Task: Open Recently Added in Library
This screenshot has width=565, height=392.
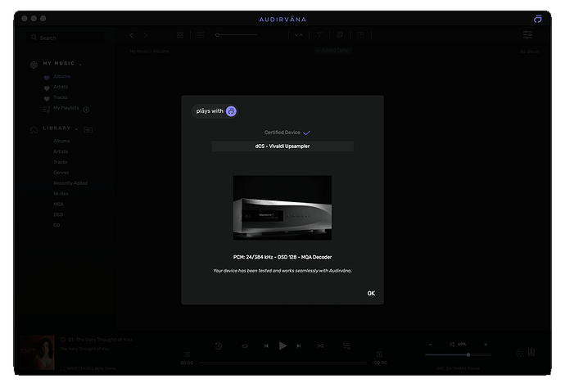Action: pos(70,183)
